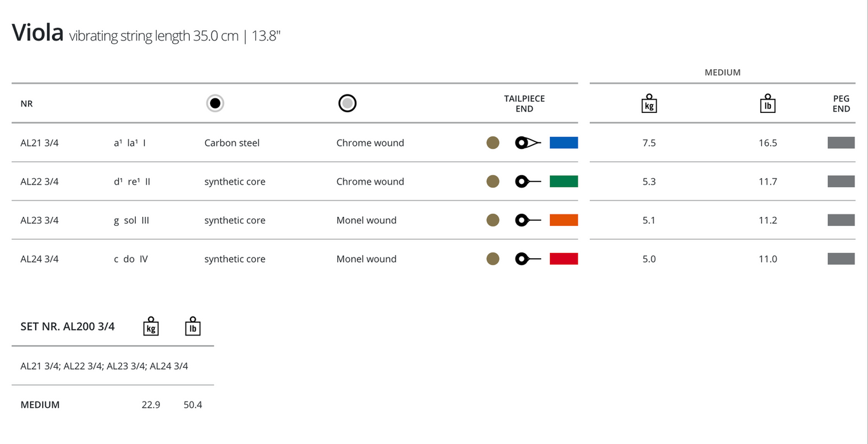The width and height of the screenshot is (868, 444).
Task: Click the grey-dot winding icon in header
Action: tap(347, 103)
